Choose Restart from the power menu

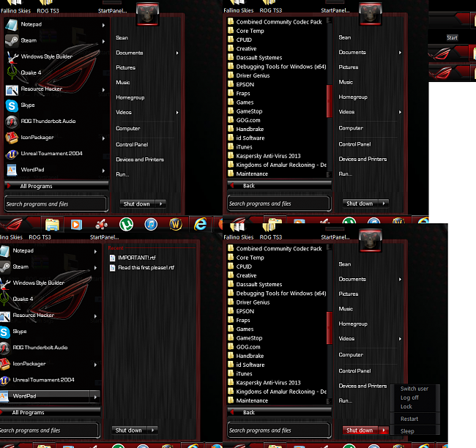pyautogui.click(x=409, y=419)
